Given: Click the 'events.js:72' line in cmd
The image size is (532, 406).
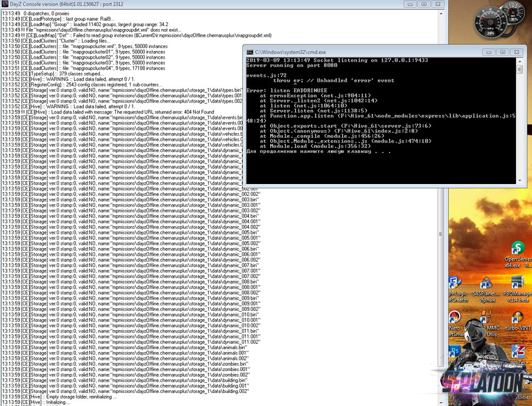Looking at the screenshot, I should 267,75.
